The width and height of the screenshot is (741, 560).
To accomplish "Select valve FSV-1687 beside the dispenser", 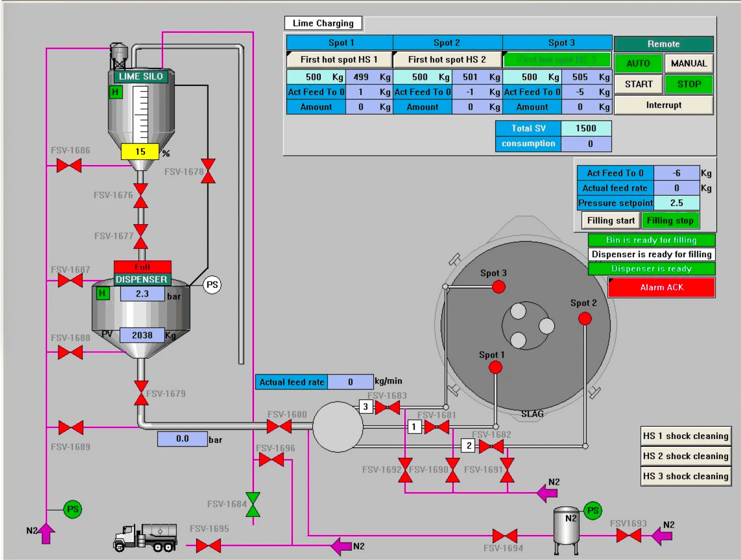I will tap(70, 281).
